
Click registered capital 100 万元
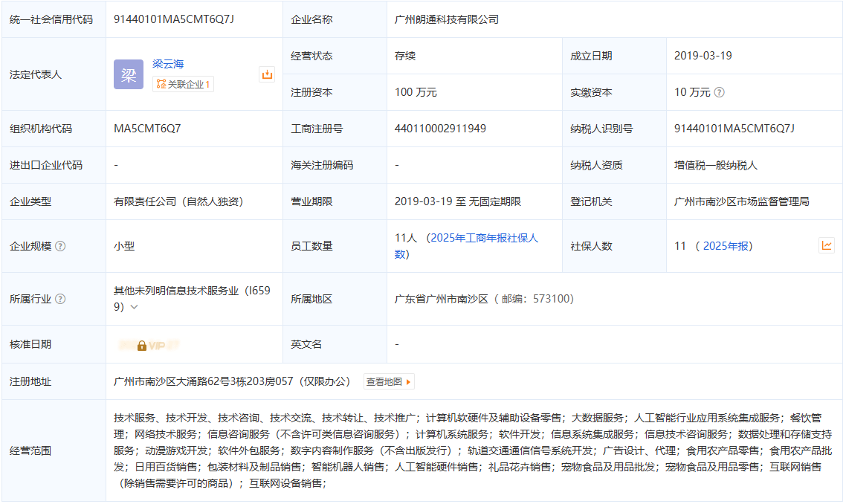click(x=416, y=92)
